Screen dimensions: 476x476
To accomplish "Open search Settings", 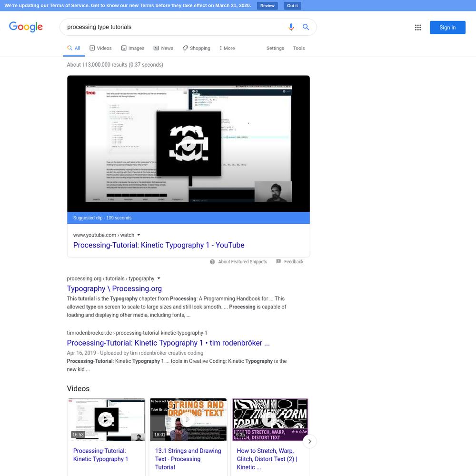I will 275,48.
